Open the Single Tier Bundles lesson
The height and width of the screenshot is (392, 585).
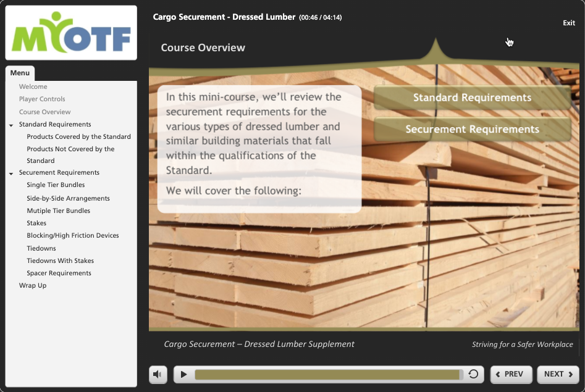(x=56, y=185)
